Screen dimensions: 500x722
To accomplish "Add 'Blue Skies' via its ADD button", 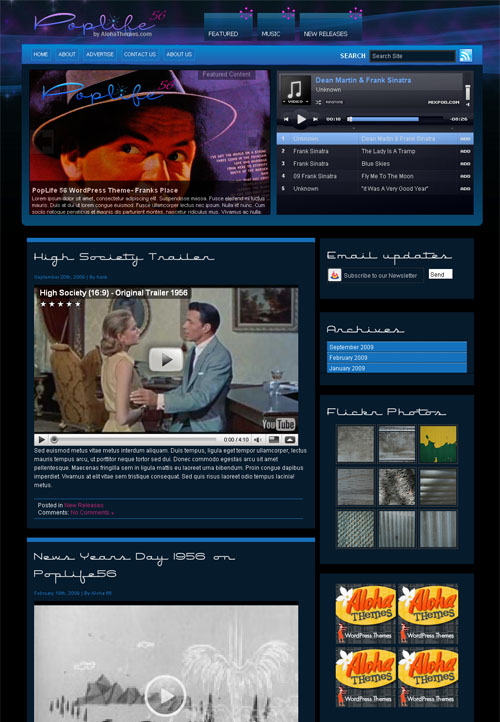I will click(465, 163).
